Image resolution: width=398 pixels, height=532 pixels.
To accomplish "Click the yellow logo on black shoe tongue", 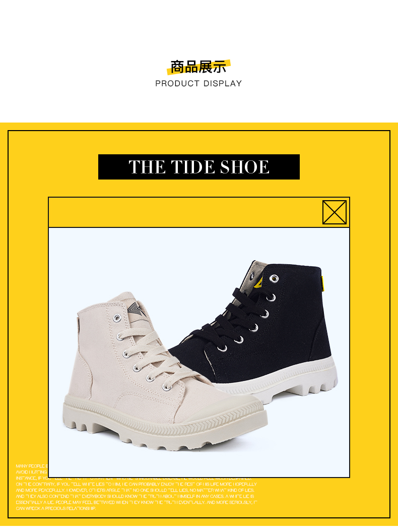I will [x=259, y=282].
